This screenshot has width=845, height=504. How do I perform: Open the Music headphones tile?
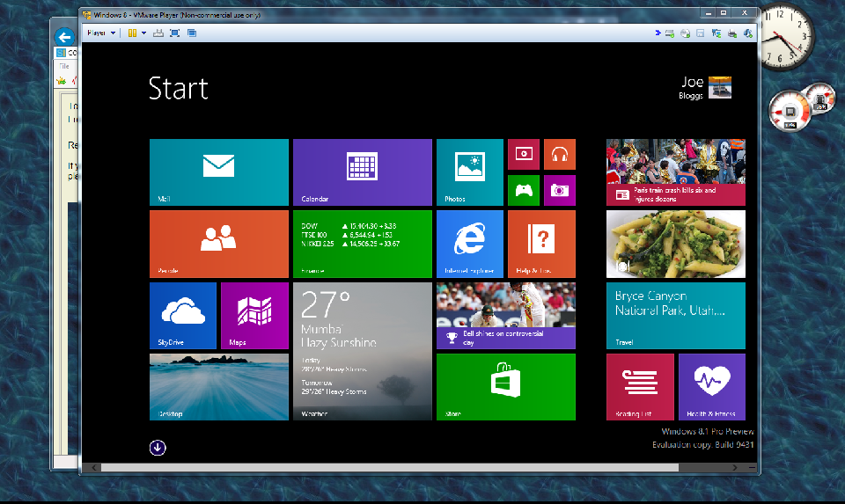coord(559,154)
